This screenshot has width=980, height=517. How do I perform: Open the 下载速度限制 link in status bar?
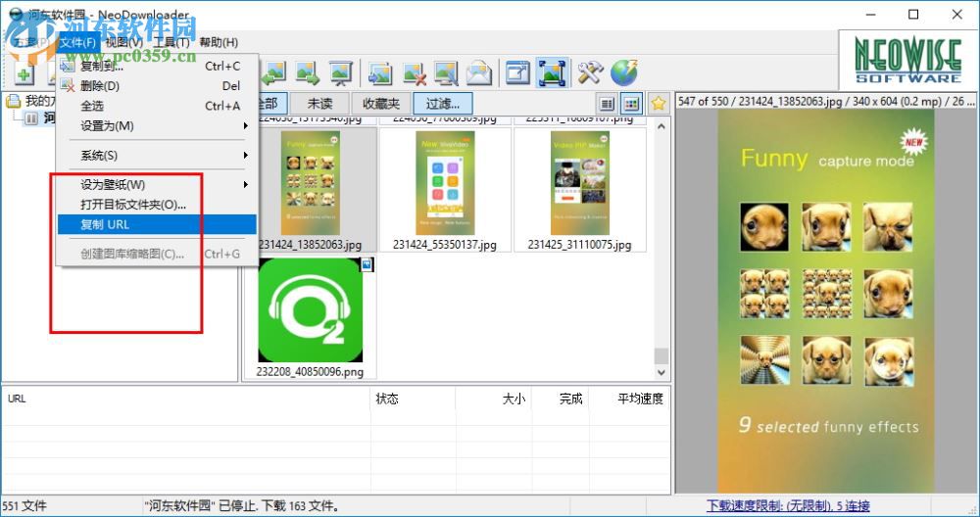(x=788, y=506)
